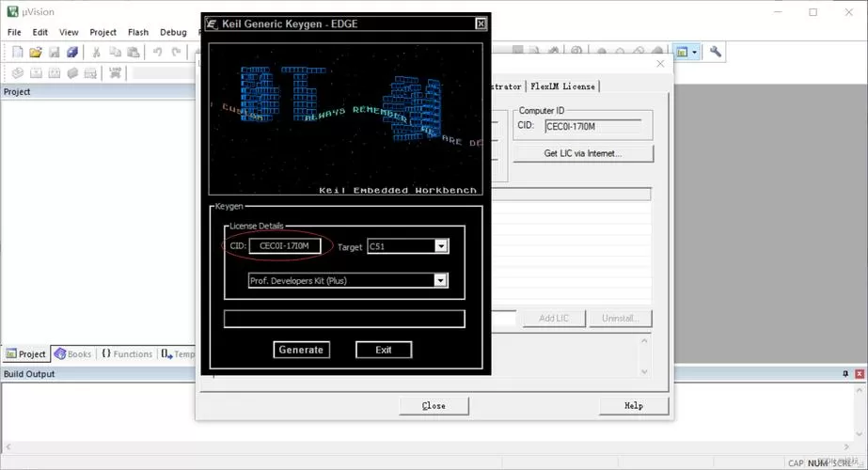Click Build Output scroll up arrow
The height and width of the screenshot is (470, 868).
(860, 390)
